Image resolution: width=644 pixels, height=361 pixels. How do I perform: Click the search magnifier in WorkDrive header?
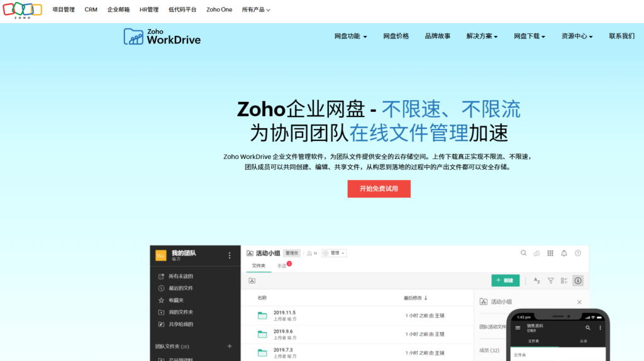523,253
